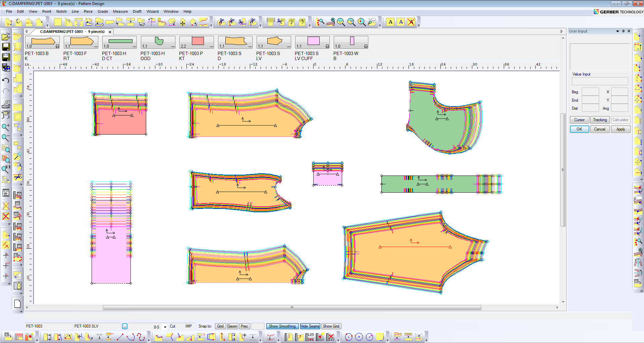Click the zoom magnifier with red points icon

pos(320,22)
